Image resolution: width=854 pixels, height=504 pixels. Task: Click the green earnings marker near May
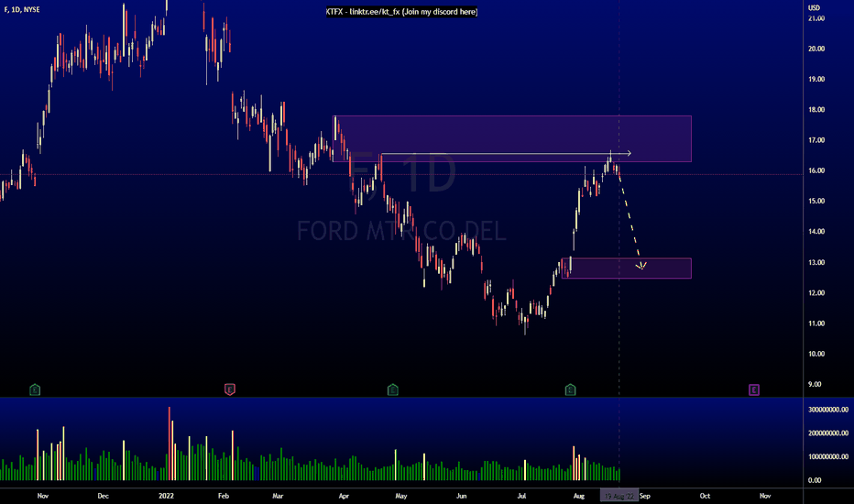click(393, 389)
